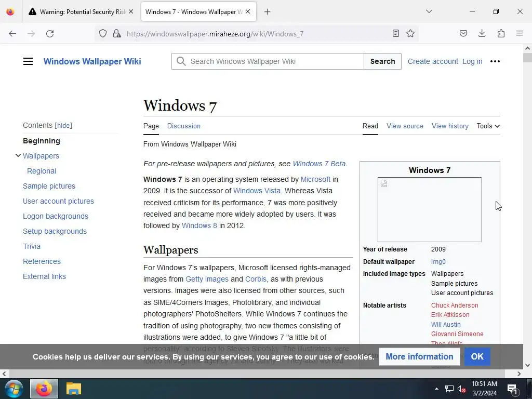Accept cookies with the OK button
532x399 pixels.
click(x=477, y=356)
